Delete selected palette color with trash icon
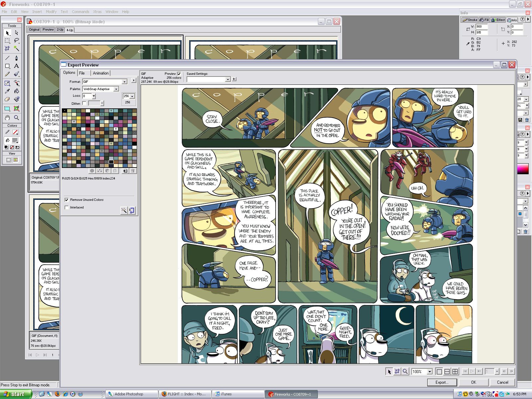This screenshot has width=532, height=399. 133,171
